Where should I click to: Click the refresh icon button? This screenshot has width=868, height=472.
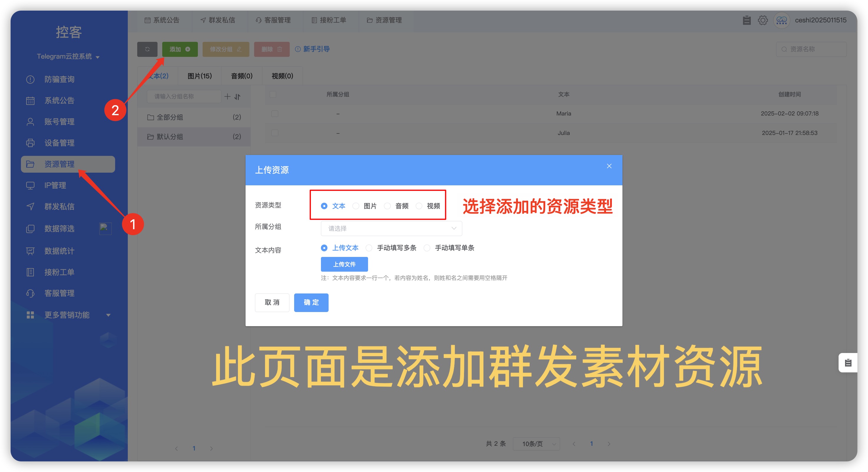point(147,49)
